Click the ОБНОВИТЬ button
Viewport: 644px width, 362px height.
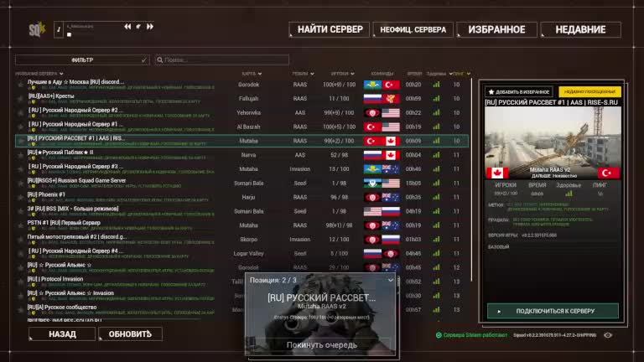click(130, 334)
